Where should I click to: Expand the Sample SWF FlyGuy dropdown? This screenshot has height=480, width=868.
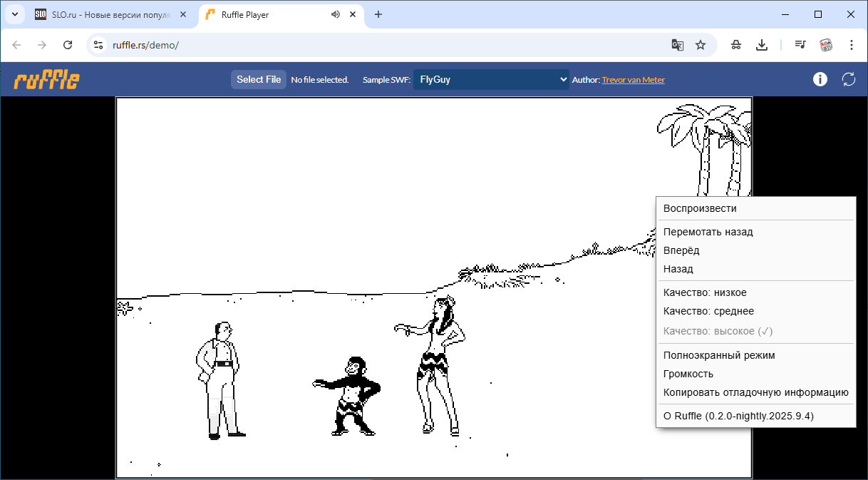pyautogui.click(x=491, y=80)
